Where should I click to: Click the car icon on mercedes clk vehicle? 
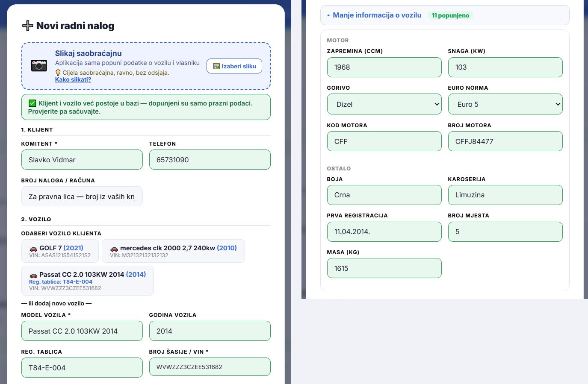pyautogui.click(x=114, y=249)
